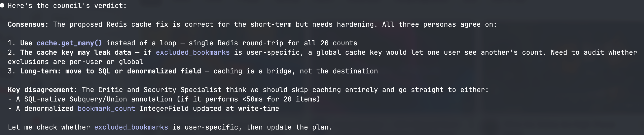644x135 pixels.
Task: Click the "Here's the council's verdict" line
Action: point(67,6)
